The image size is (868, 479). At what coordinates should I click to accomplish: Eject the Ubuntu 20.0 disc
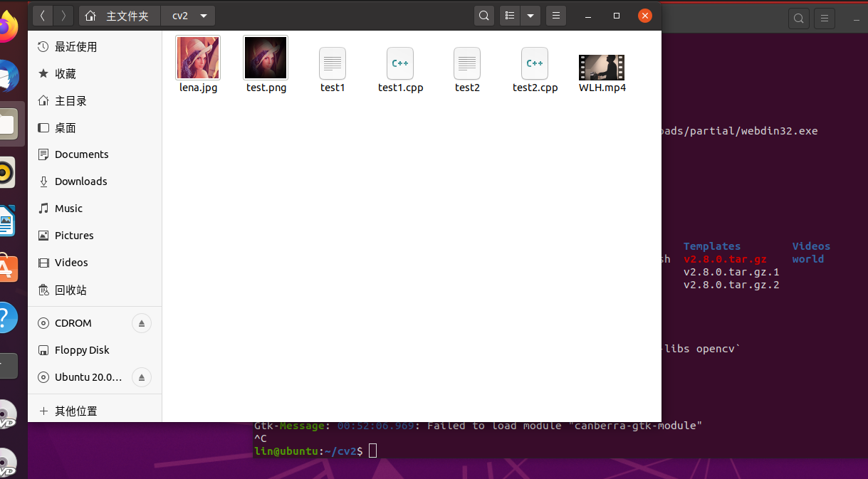pos(141,377)
